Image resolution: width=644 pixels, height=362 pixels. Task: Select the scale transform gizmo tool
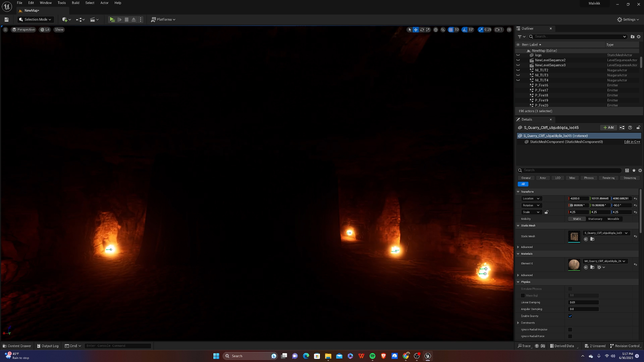(x=428, y=30)
